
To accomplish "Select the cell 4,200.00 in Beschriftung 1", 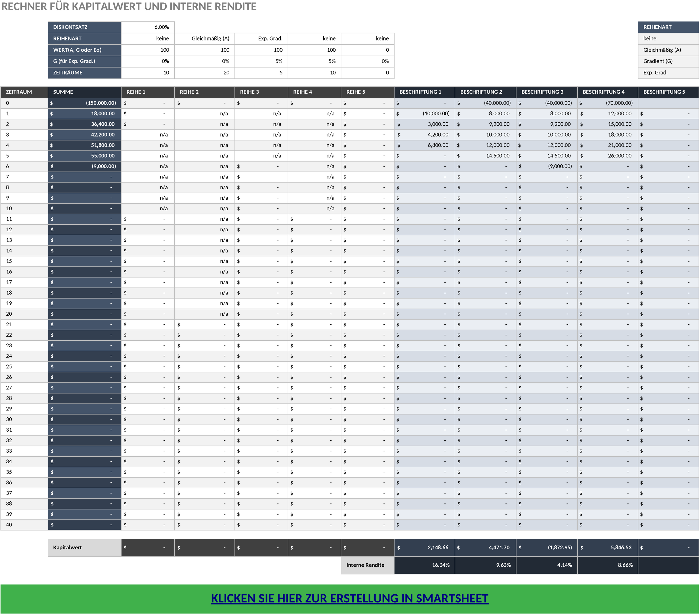I will pyautogui.click(x=425, y=135).
